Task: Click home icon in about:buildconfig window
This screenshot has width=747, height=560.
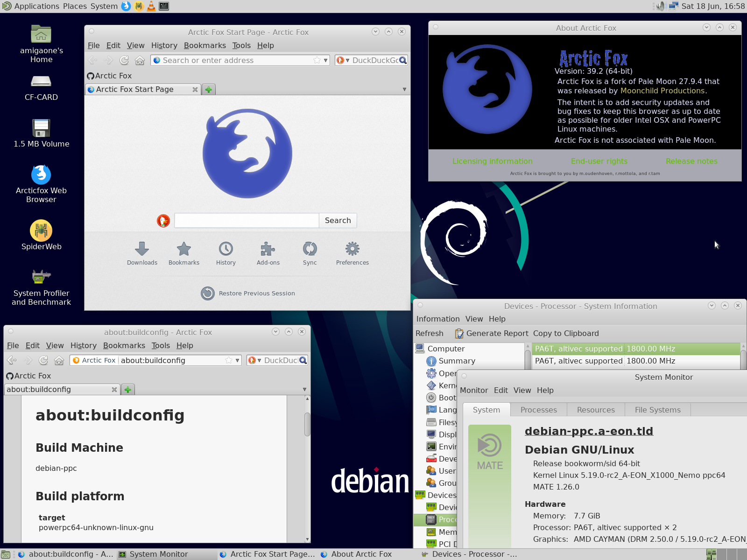Action: pyautogui.click(x=59, y=360)
